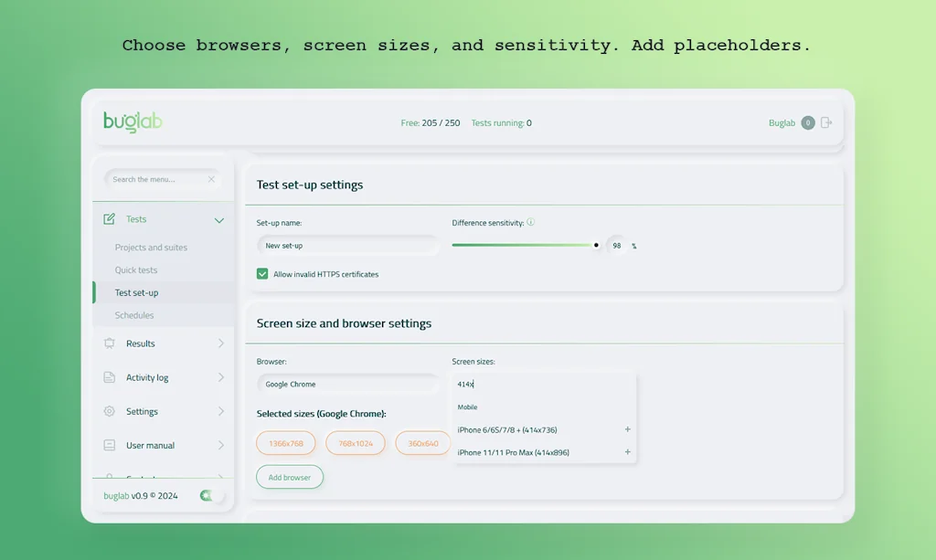Add the iPhone 11/11 Pro Max size with its plus icon

(x=627, y=452)
